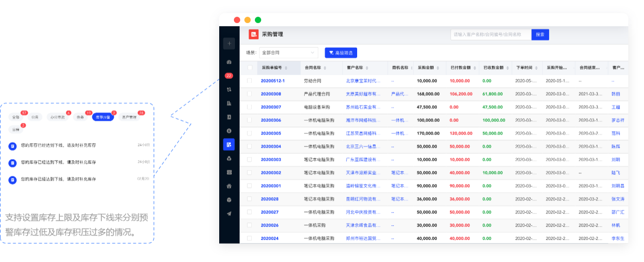Click the home icon in the sidebar
Image resolution: width=644 pixels, height=262 pixels.
click(229, 186)
